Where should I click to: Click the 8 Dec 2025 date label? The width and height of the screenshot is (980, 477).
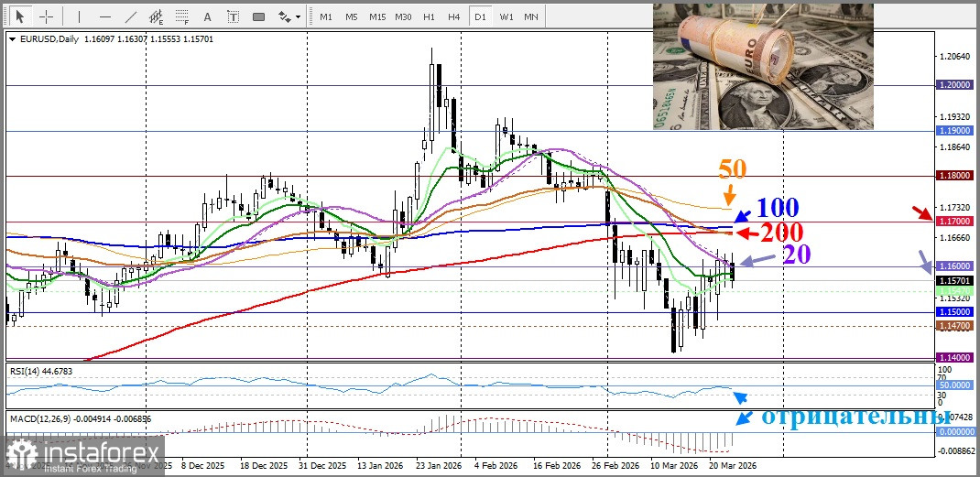pos(202,466)
